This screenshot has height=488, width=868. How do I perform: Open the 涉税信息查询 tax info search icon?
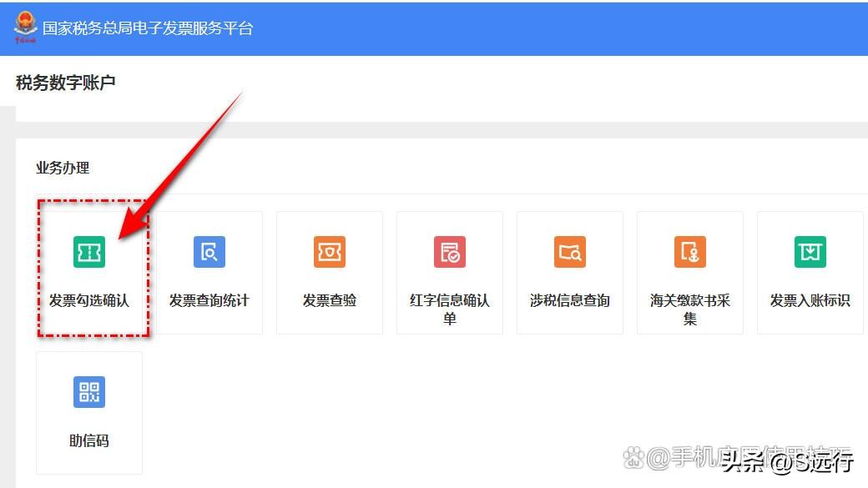[569, 252]
